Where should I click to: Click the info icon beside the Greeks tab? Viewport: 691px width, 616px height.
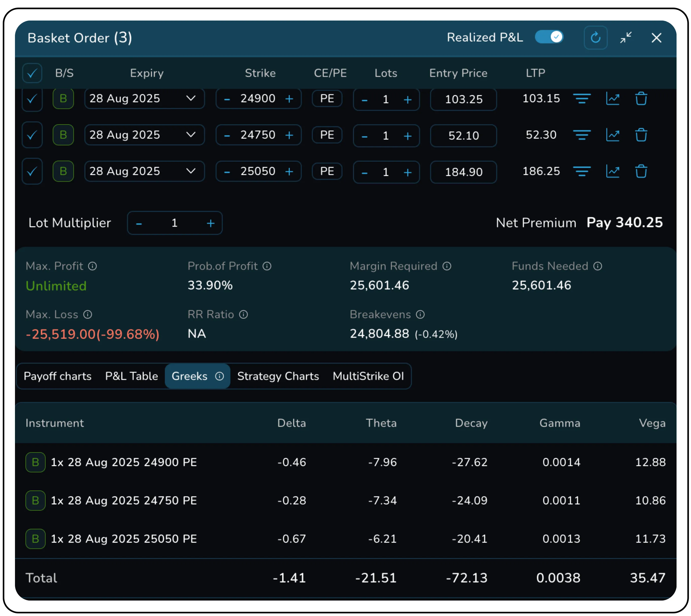coord(220,376)
